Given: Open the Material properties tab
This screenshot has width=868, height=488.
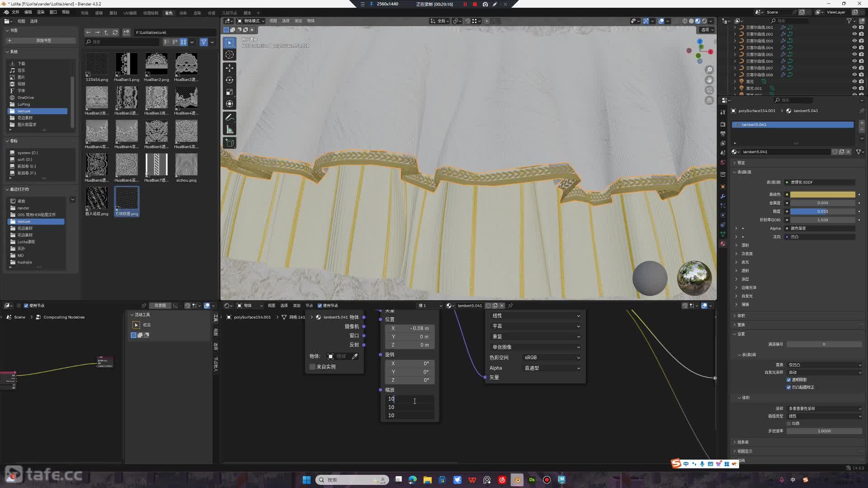Looking at the screenshot, I should (x=722, y=244).
